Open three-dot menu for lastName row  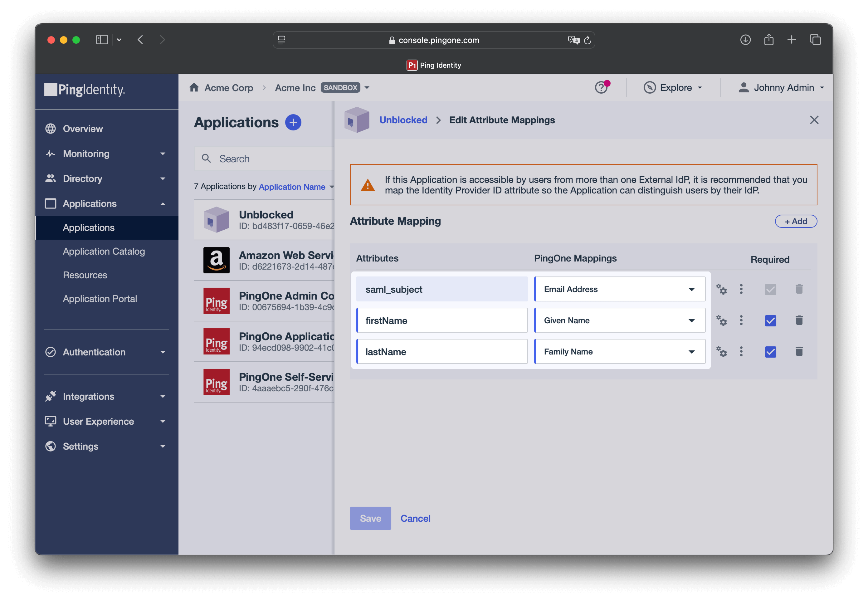point(741,352)
